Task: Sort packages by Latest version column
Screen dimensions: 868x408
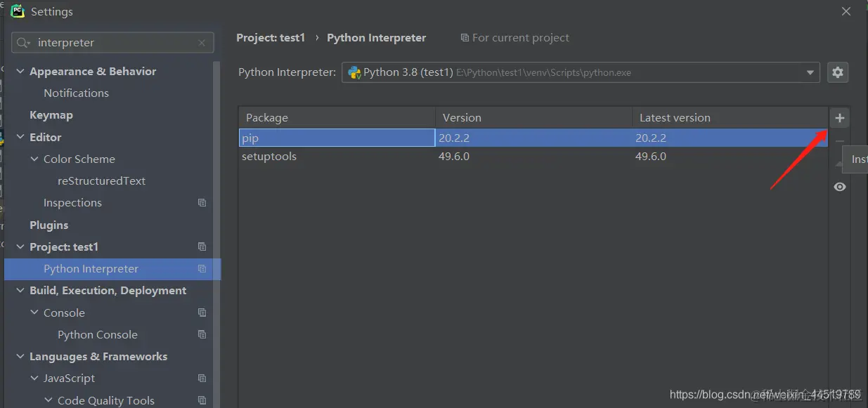Action: (675, 118)
